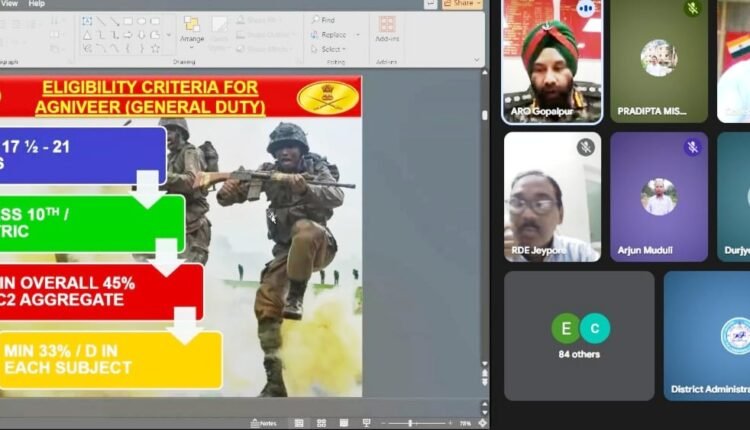750x430 pixels.
Task: Adjust the zoom slider in status bar
Action: click(411, 423)
